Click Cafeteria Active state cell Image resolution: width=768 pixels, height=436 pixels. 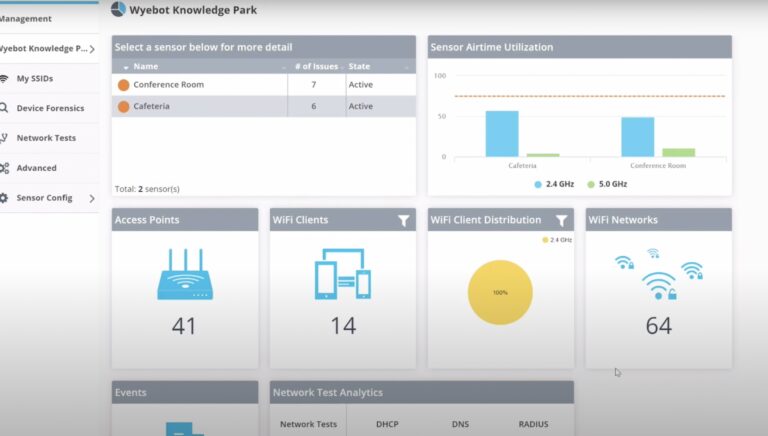click(360, 106)
